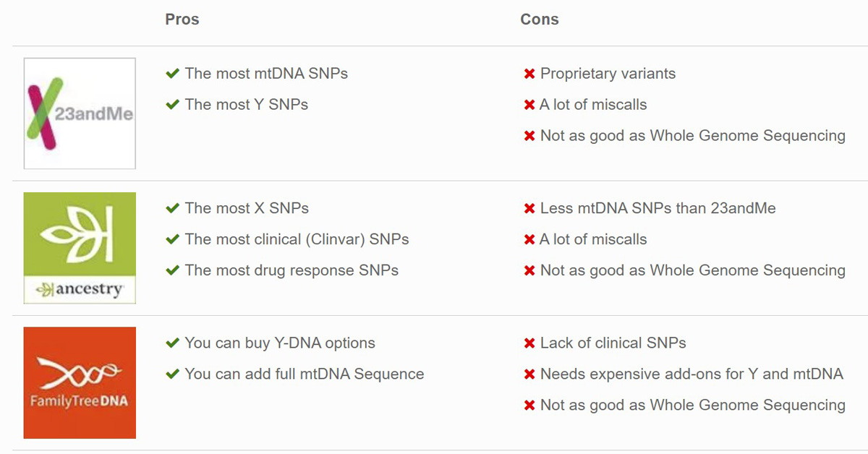The height and width of the screenshot is (454, 868).
Task: Click red X beside Lack of clinical SNPs
Action: 529,343
